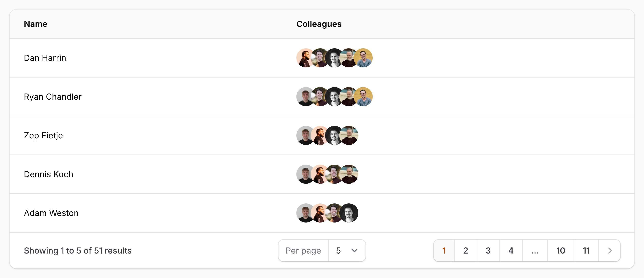Click last avatar with yellow background, Dan Harrin row

(364, 58)
